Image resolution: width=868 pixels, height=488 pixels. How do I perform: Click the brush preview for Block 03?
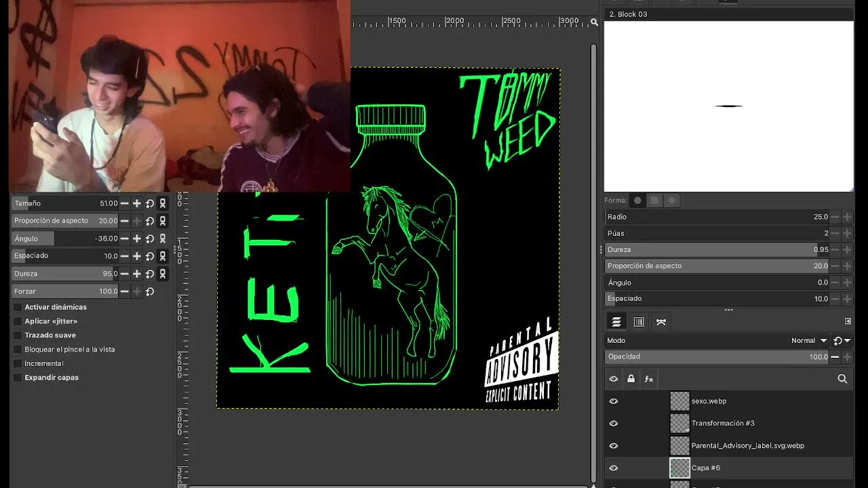point(729,106)
